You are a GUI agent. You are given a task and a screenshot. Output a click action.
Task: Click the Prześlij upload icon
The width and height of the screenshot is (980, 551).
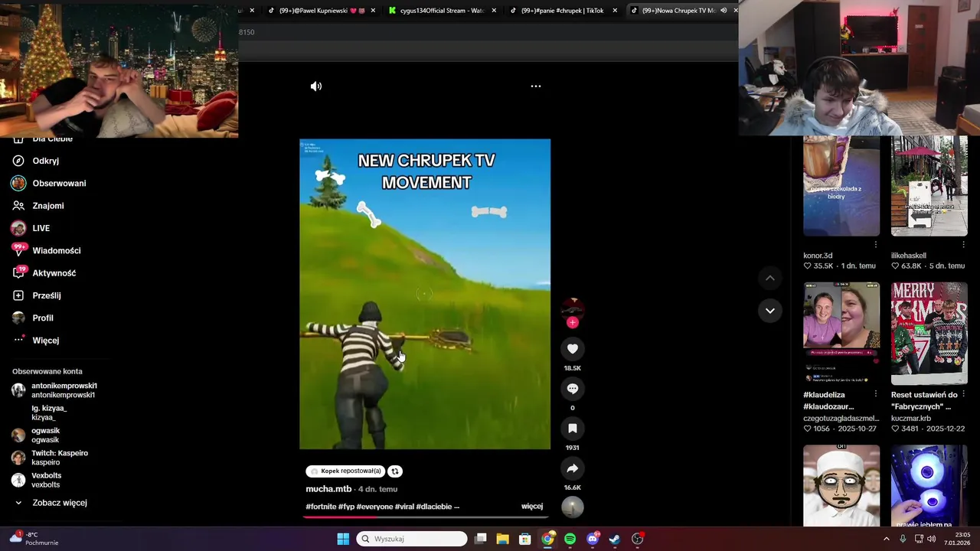[18, 295]
